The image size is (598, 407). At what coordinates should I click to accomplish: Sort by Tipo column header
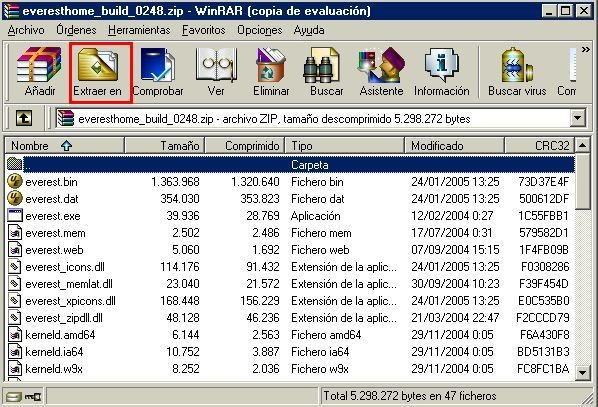coord(344,146)
